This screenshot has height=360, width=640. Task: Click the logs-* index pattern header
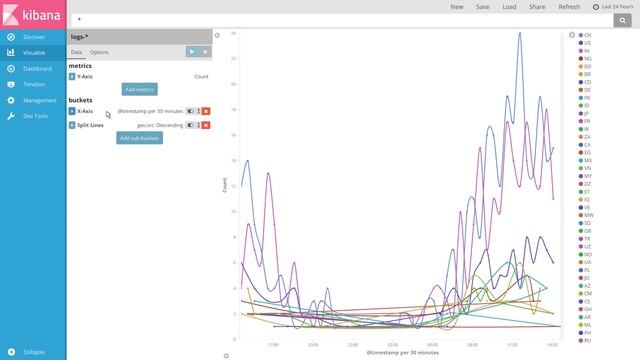coord(140,37)
